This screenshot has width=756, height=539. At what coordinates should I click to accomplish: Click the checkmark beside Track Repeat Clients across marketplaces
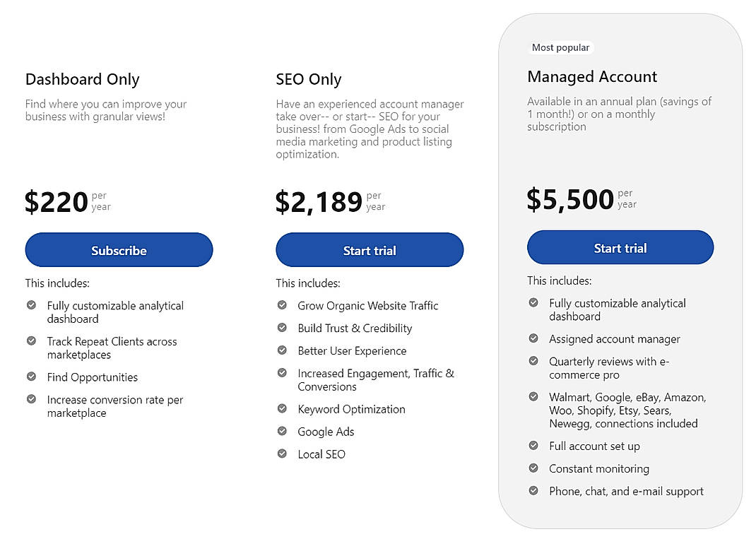[31, 341]
